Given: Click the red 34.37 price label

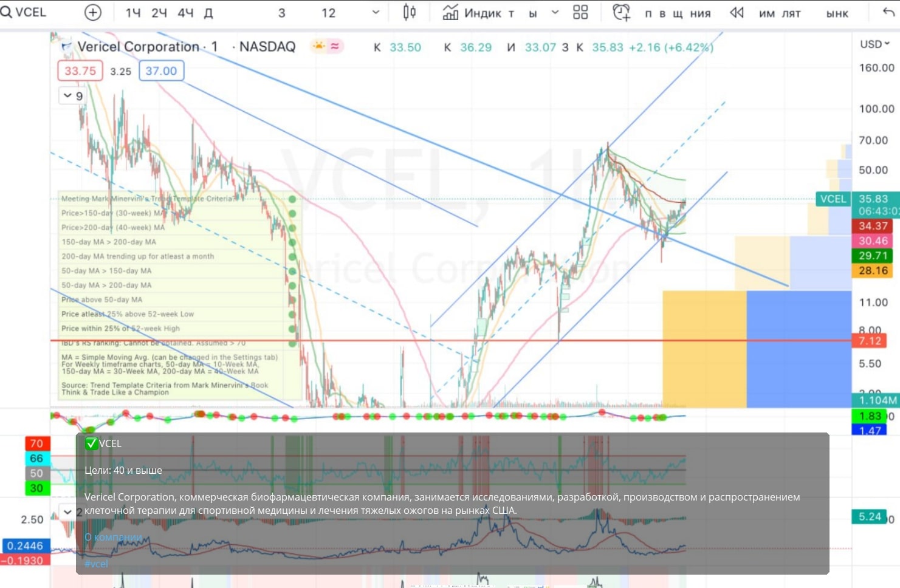Looking at the screenshot, I should click(873, 226).
